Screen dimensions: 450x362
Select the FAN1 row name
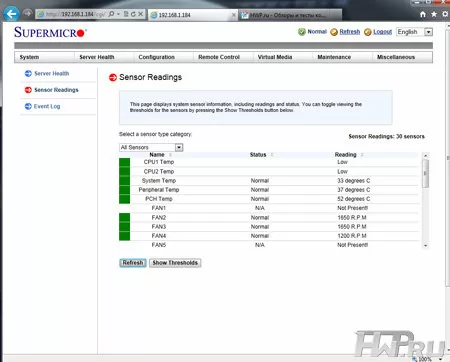point(159,208)
